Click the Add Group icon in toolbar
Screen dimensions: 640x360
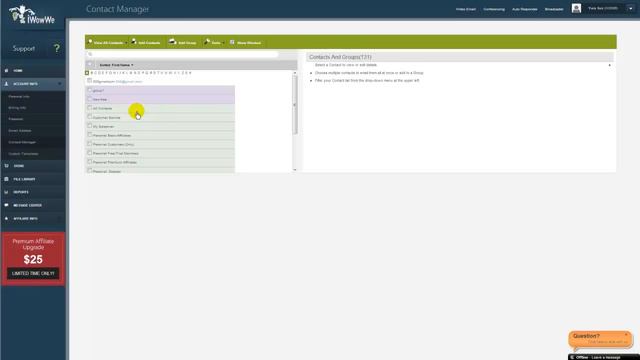pyautogui.click(x=172, y=42)
